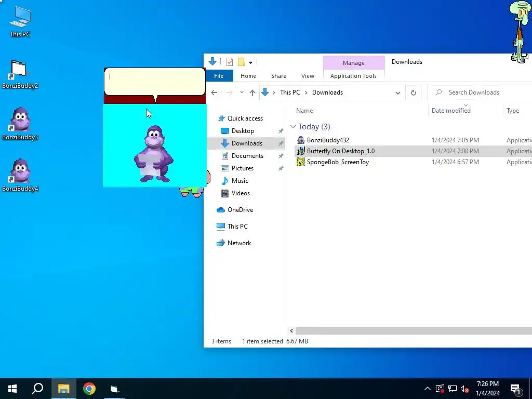Refresh the Downloads folder

pyautogui.click(x=413, y=92)
